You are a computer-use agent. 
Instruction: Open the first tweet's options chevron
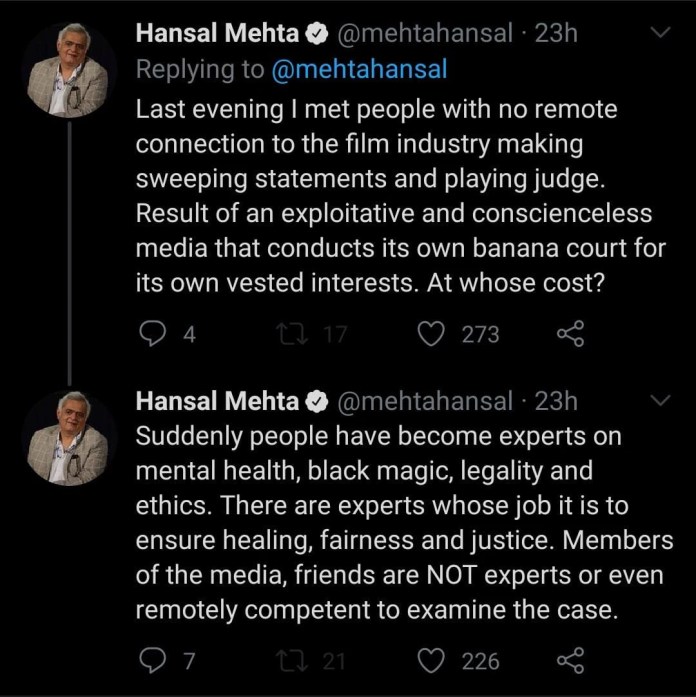[x=659, y=34]
